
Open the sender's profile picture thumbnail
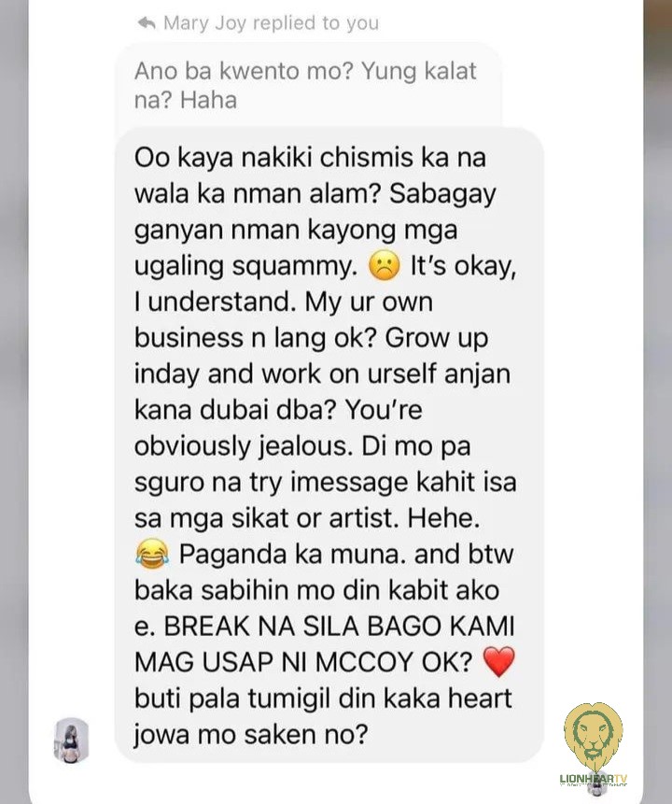[x=71, y=741]
